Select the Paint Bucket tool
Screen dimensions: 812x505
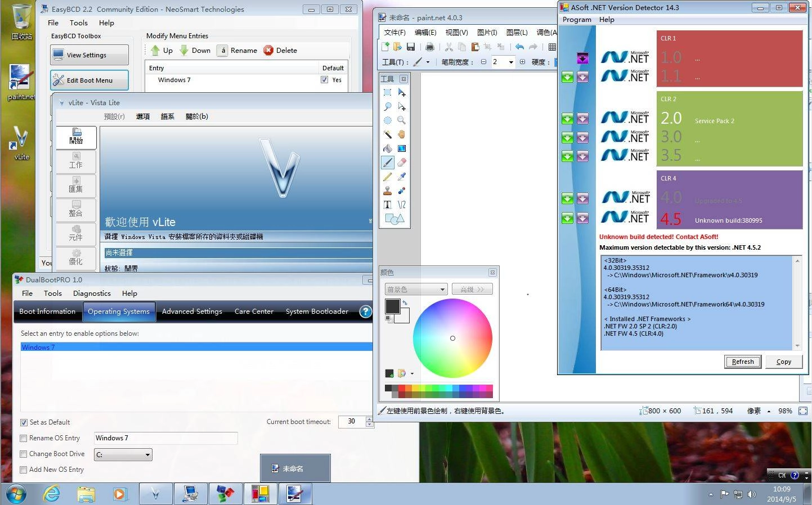[387, 148]
